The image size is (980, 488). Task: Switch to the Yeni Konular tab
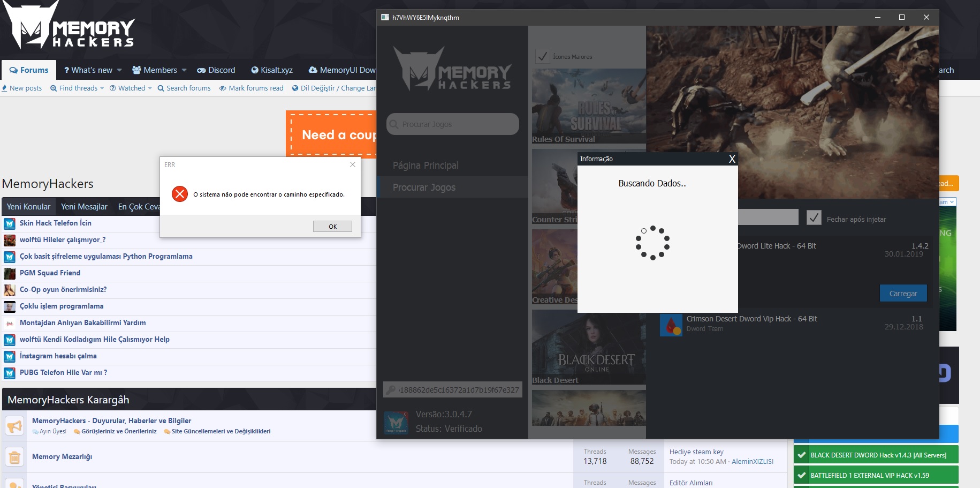[28, 207]
